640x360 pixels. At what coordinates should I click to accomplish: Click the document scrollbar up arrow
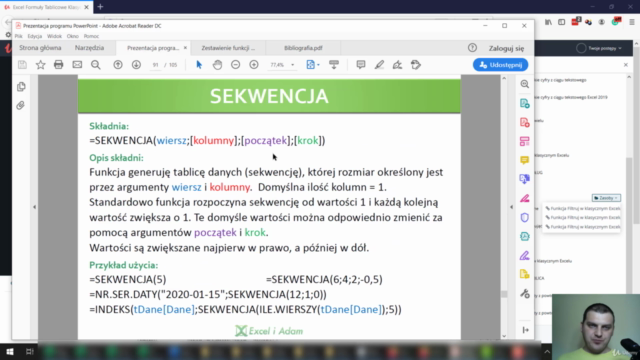(504, 78)
